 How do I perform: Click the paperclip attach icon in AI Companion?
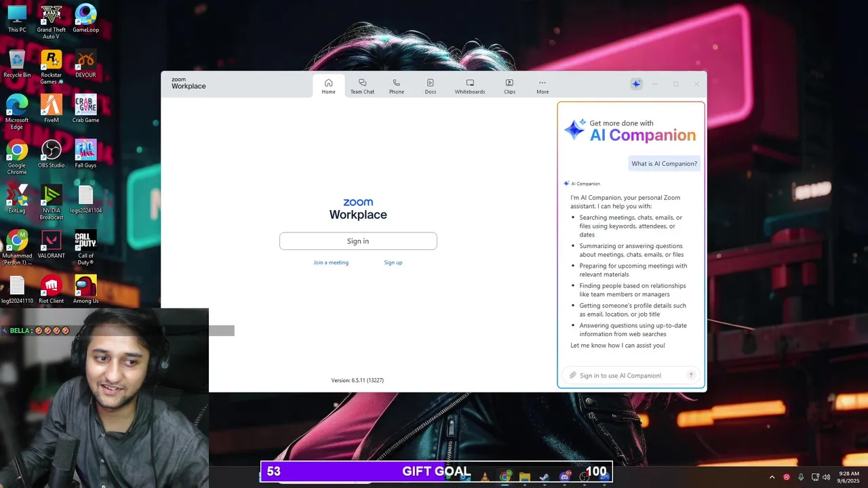point(572,375)
